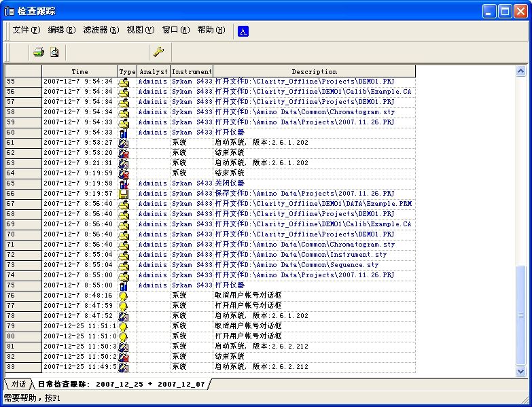Click the Time column header
Viewport: 532px width, 407px height.
[x=79, y=71]
